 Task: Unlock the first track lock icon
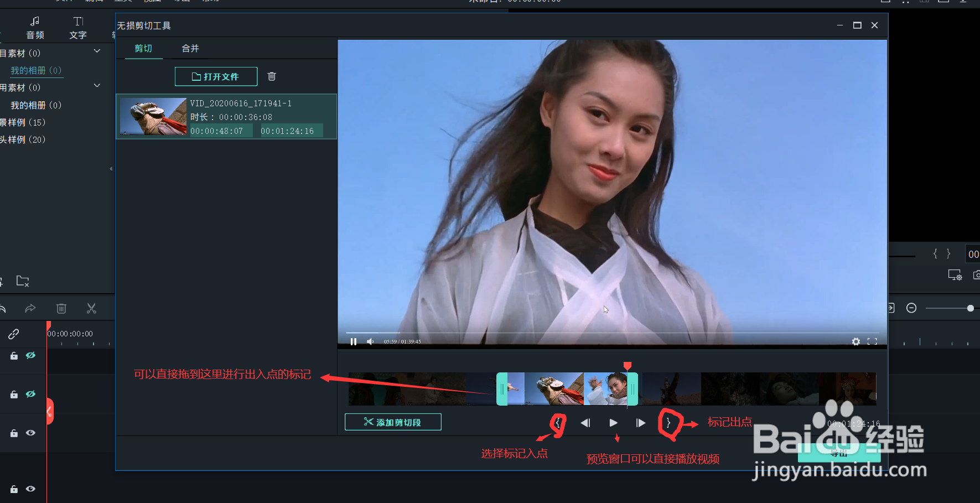click(x=14, y=356)
